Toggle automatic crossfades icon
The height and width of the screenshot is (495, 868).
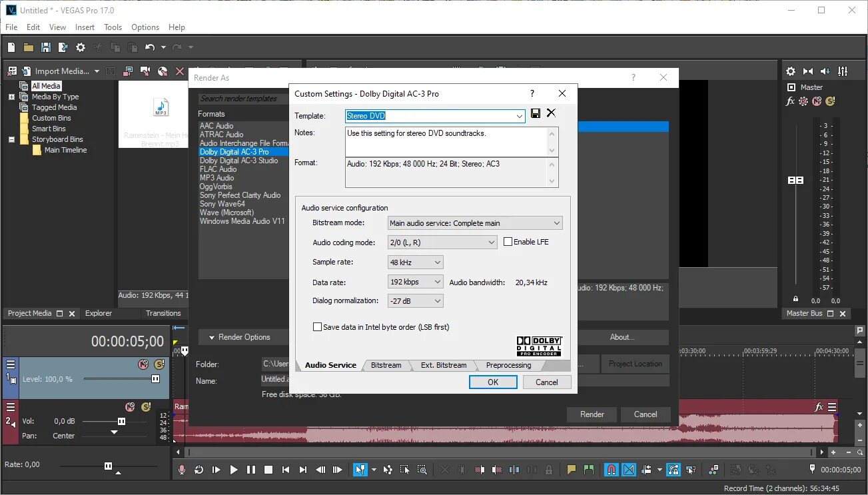coord(629,470)
